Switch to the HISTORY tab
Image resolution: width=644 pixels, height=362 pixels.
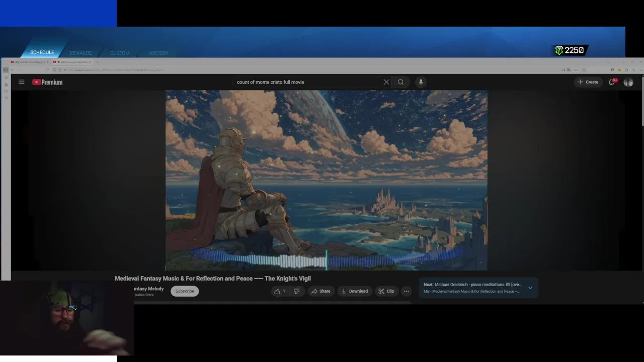[x=158, y=53]
